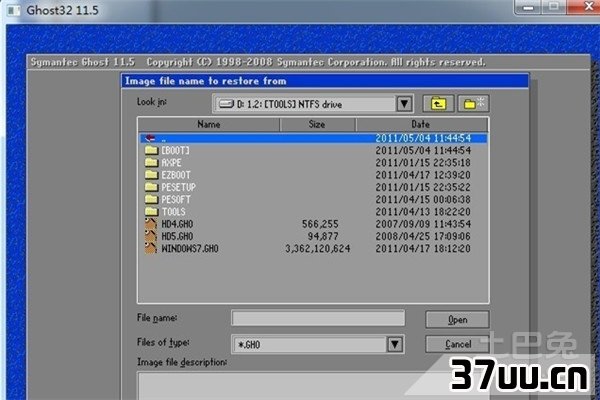Image resolution: width=600 pixels, height=400 pixels.
Task: Sort by the Date column header
Action: tap(421, 124)
